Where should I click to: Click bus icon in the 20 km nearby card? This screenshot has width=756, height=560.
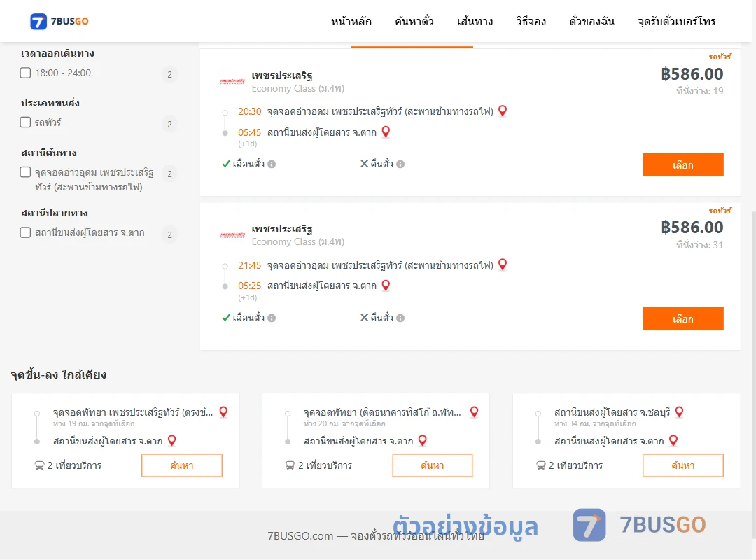pos(290,465)
